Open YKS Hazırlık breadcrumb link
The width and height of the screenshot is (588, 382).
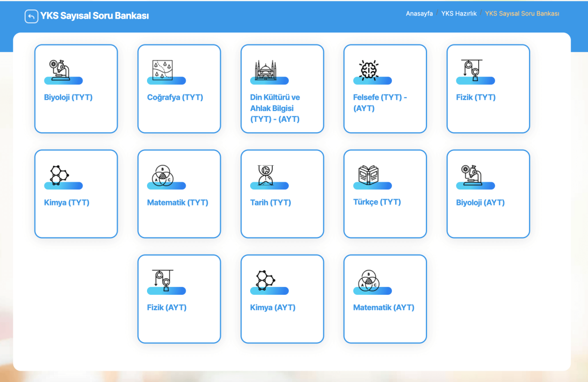coord(459,13)
